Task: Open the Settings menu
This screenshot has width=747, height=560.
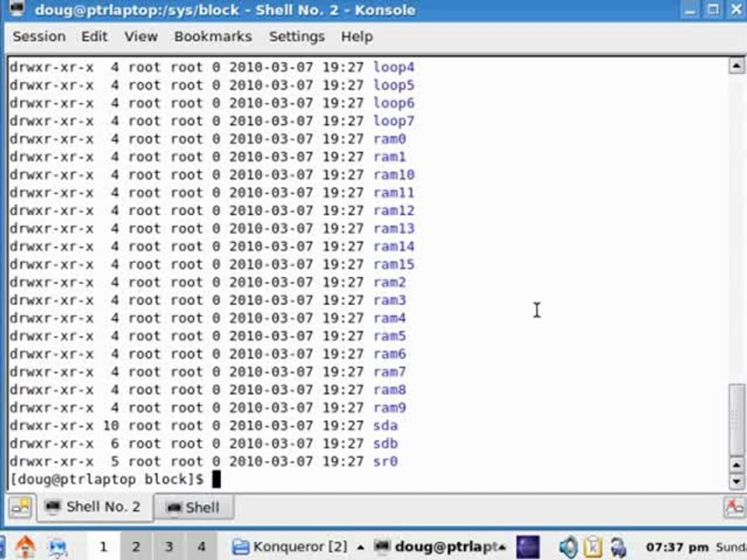Action: pos(296,37)
